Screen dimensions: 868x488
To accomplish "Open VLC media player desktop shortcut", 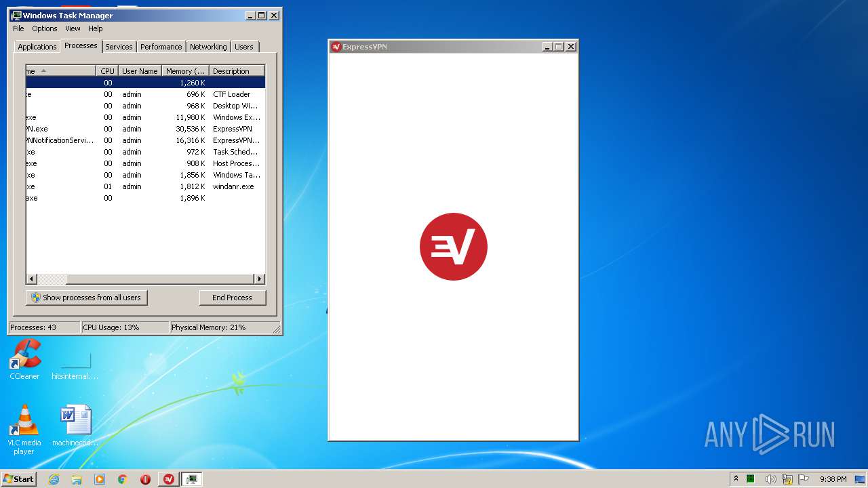I will tap(24, 430).
